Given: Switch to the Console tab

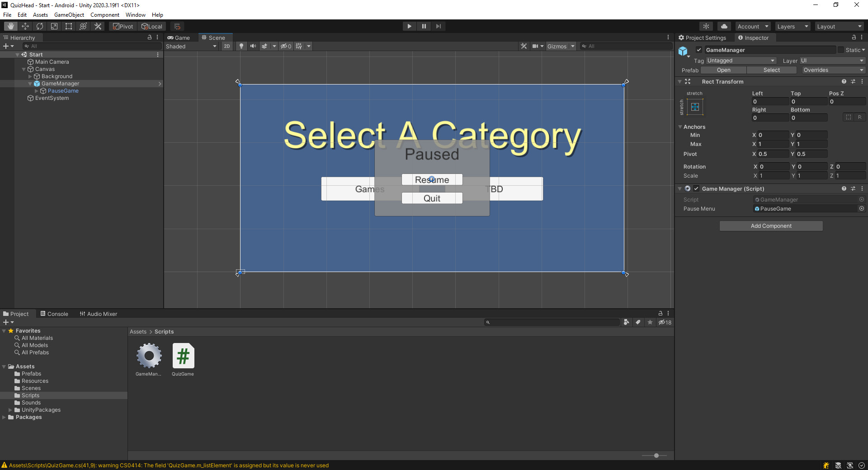Looking at the screenshot, I should (54, 314).
